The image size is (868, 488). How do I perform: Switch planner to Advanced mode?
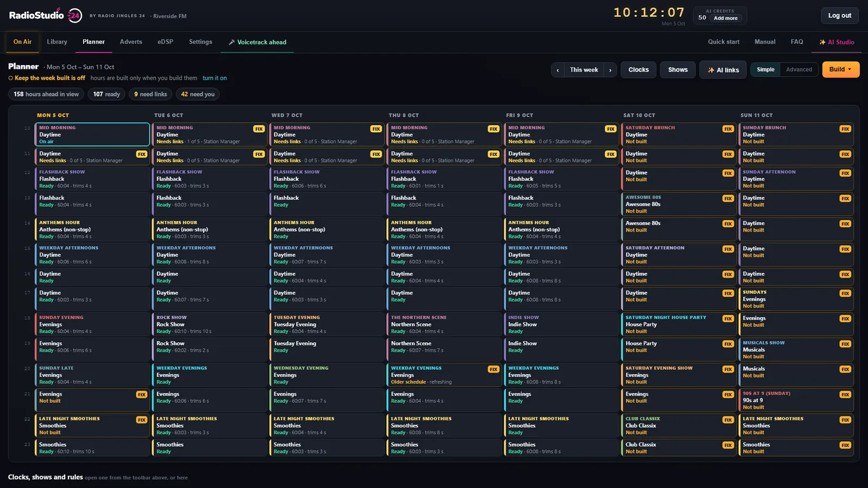799,69
